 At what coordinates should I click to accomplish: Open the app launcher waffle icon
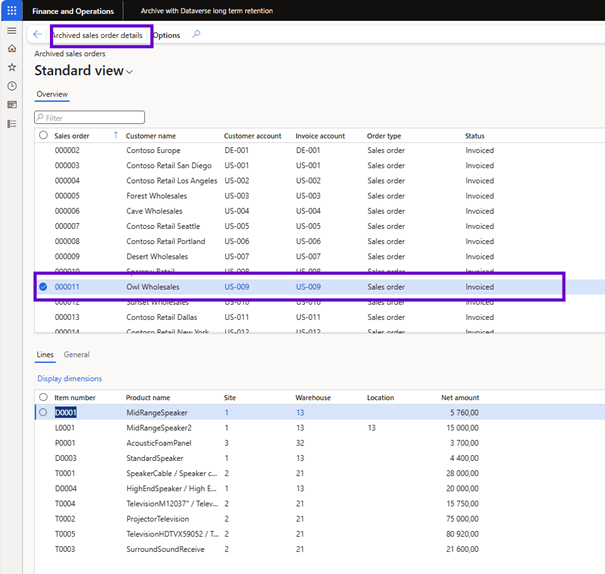(12, 10)
